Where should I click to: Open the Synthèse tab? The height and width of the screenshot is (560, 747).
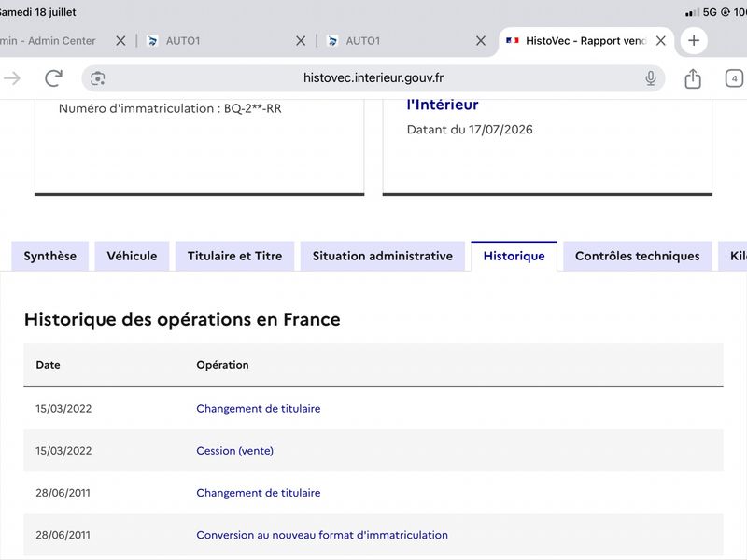[x=50, y=256]
